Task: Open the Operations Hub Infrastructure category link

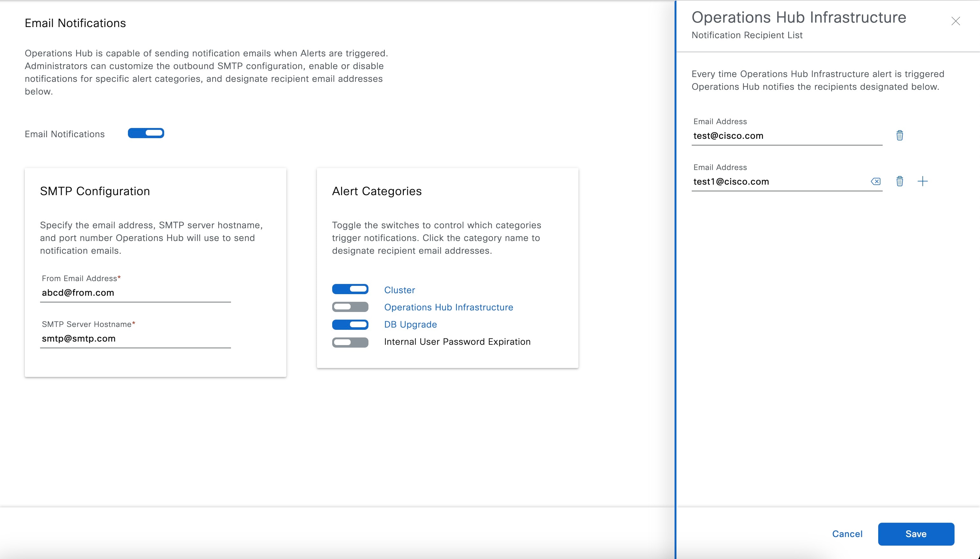Action: pos(449,307)
